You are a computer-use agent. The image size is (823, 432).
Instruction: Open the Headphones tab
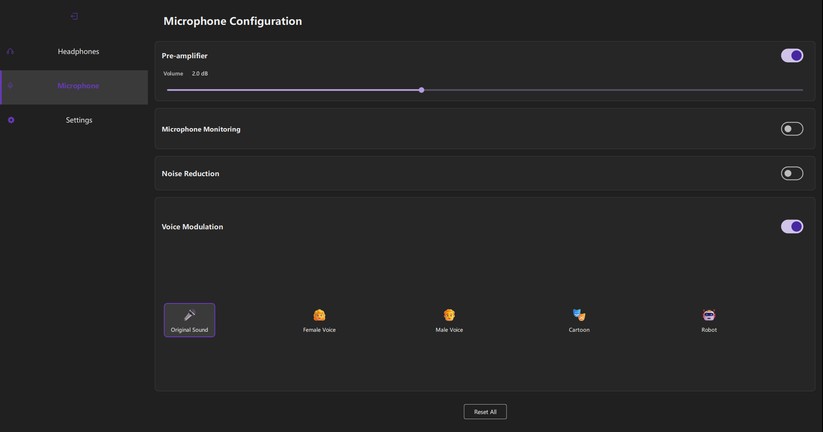[x=74, y=51]
